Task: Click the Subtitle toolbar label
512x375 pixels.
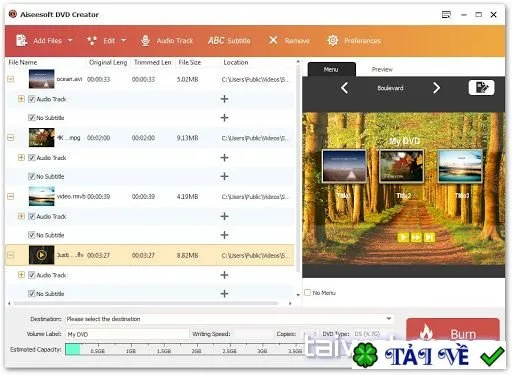Action: 239,41
